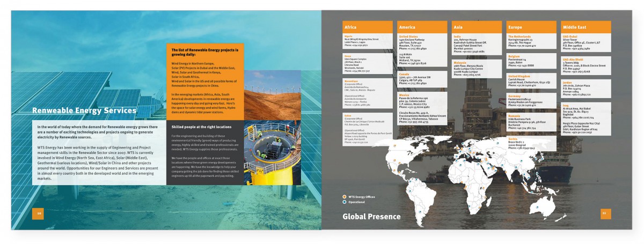Click the orange page 11 number box
Viewport: 644px width, 244px height.
(604, 213)
